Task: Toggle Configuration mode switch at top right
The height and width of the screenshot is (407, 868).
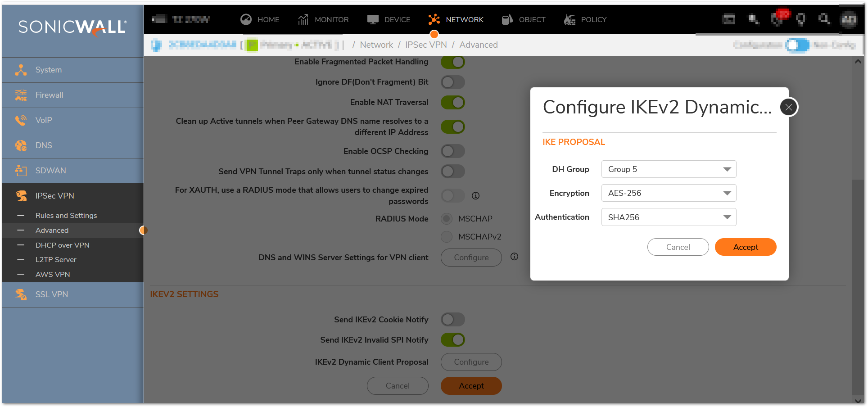Action: point(797,45)
